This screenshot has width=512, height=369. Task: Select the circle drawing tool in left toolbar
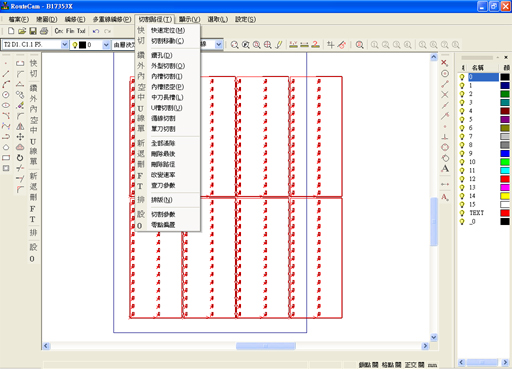6,95
